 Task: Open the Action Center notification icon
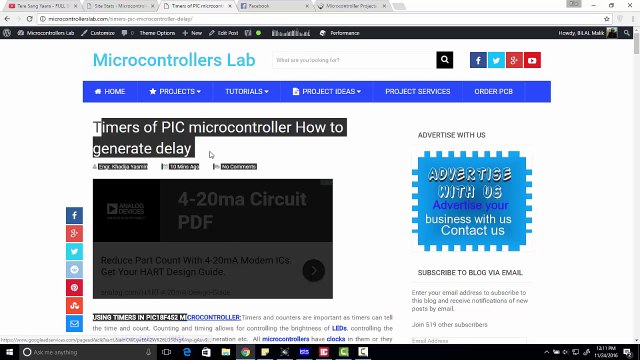627,352
